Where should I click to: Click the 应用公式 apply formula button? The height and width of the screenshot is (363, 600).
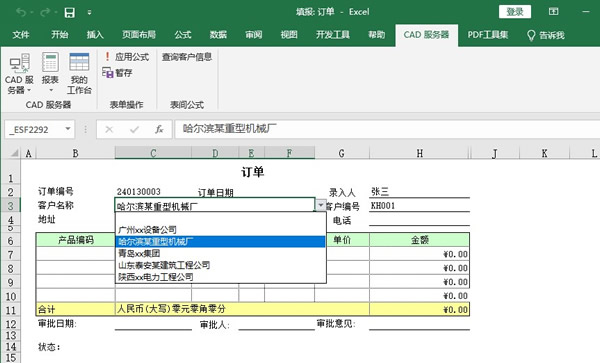(x=126, y=57)
